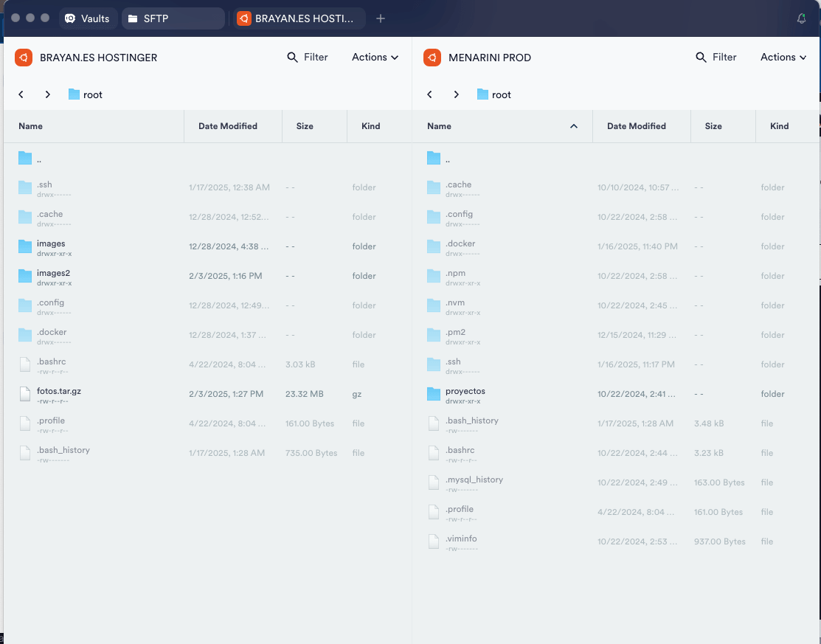The width and height of the screenshot is (821, 644).
Task: Add a new tab with the plus icon
Action: click(381, 19)
